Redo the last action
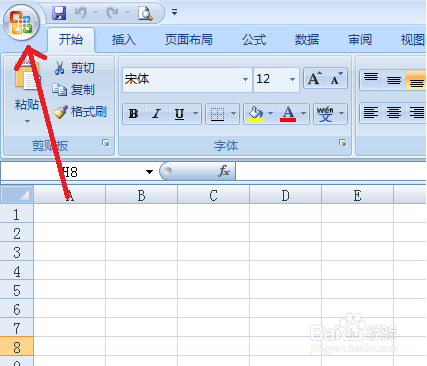Viewport: 427px width, 366px height. (113, 13)
